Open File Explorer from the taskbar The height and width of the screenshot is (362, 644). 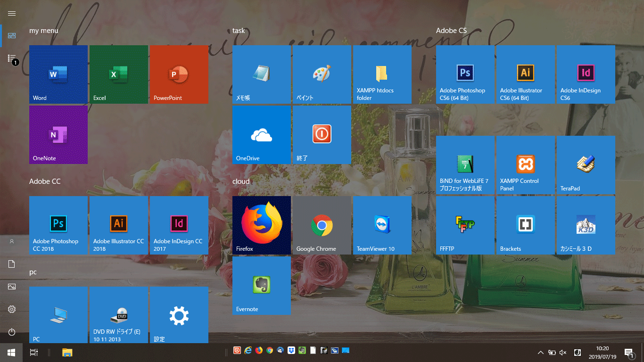click(67, 353)
